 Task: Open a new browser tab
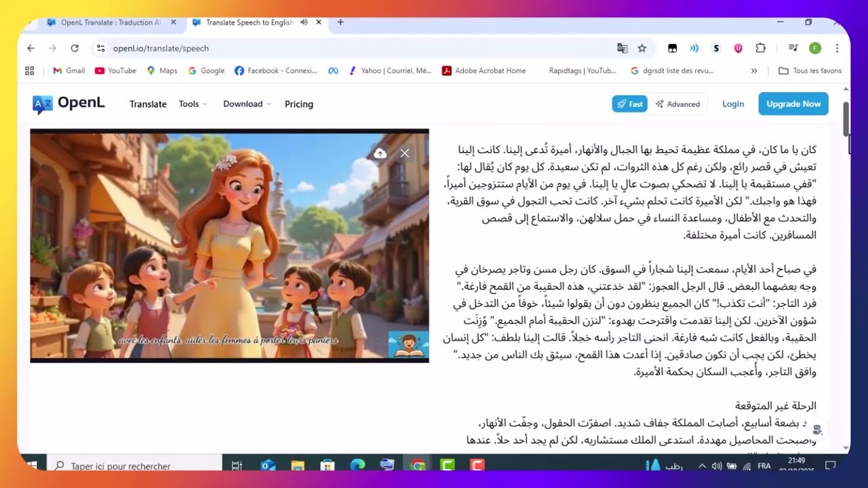tap(340, 22)
